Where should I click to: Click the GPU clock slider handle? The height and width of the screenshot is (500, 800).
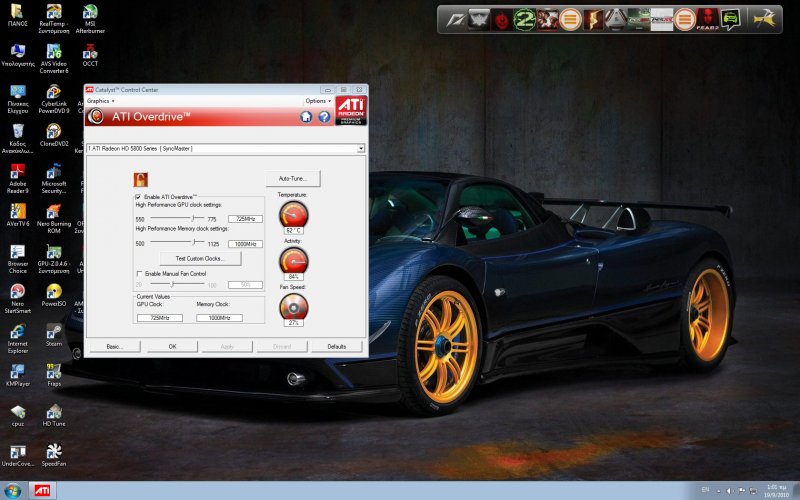[x=192, y=217]
